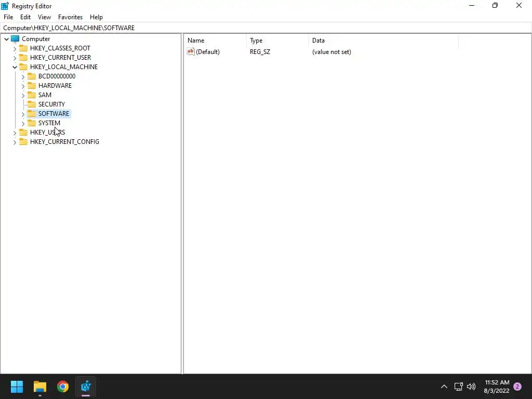Expand HKEY_CURRENT_CONFIG chevron
Image resolution: width=532 pixels, height=399 pixels.
coord(15,142)
